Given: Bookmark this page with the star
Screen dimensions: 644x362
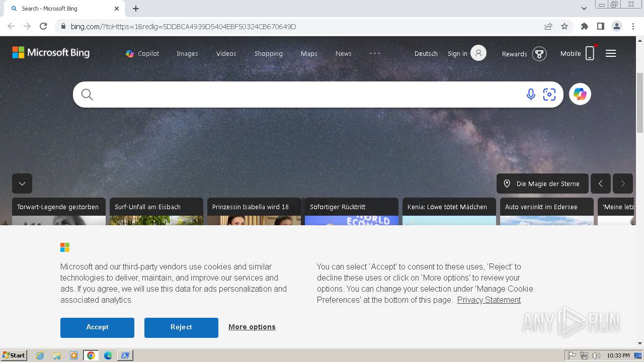Looking at the screenshot, I should [x=565, y=26].
